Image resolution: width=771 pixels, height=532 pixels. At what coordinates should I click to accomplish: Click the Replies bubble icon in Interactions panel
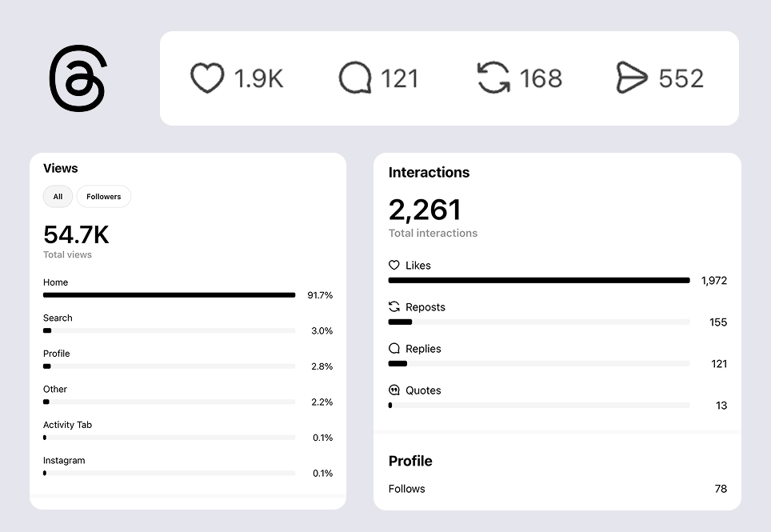393,348
